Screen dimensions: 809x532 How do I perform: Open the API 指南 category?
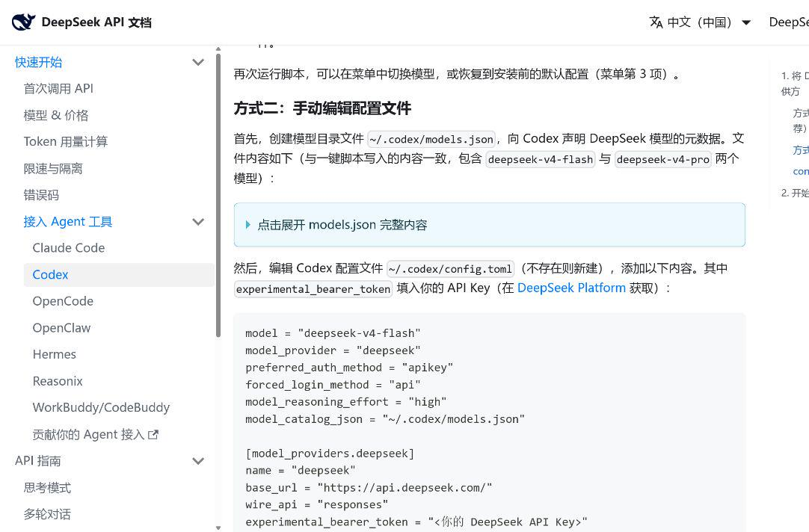click(x=37, y=461)
